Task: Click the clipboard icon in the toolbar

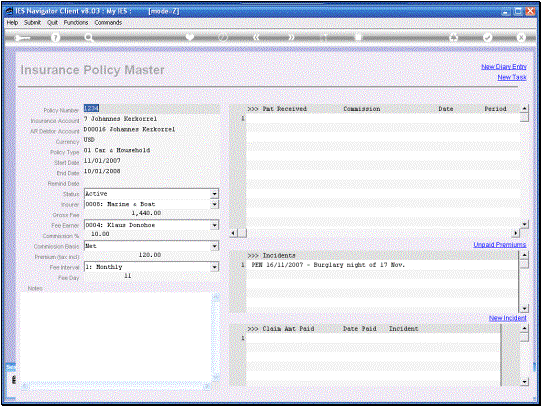Action: pos(359,37)
